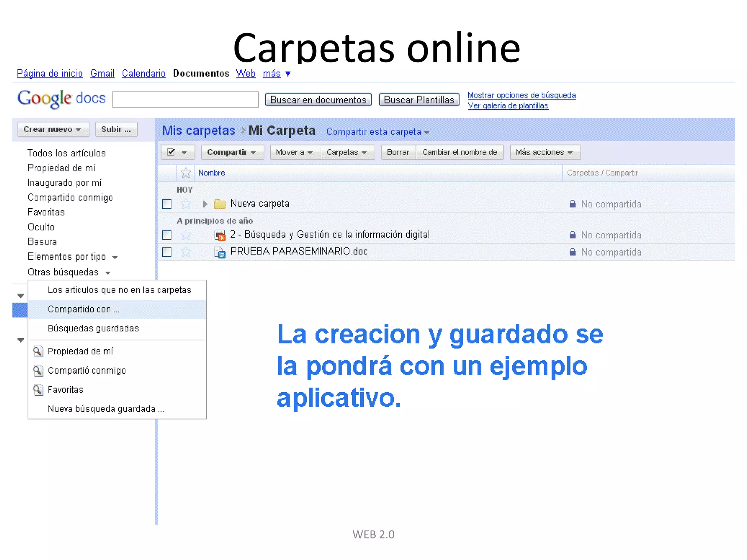The height and width of the screenshot is (560, 747).
Task: Click the Subir ... button
Action: [x=116, y=129]
